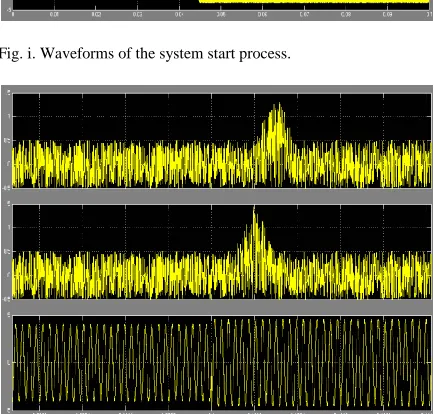Click the 0.03 tick label on the top scope axis

[137, 15]
